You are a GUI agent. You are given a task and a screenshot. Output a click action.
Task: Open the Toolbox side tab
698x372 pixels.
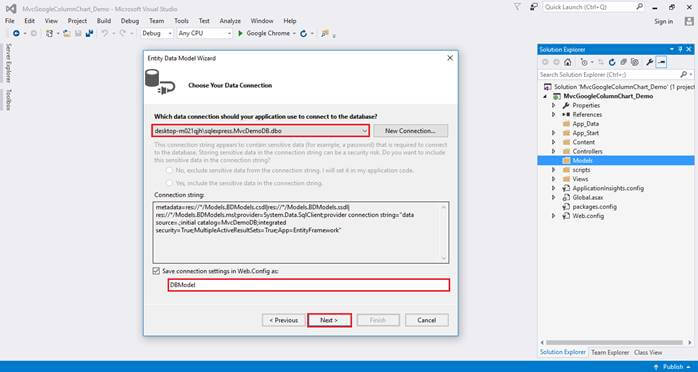pyautogui.click(x=8, y=100)
